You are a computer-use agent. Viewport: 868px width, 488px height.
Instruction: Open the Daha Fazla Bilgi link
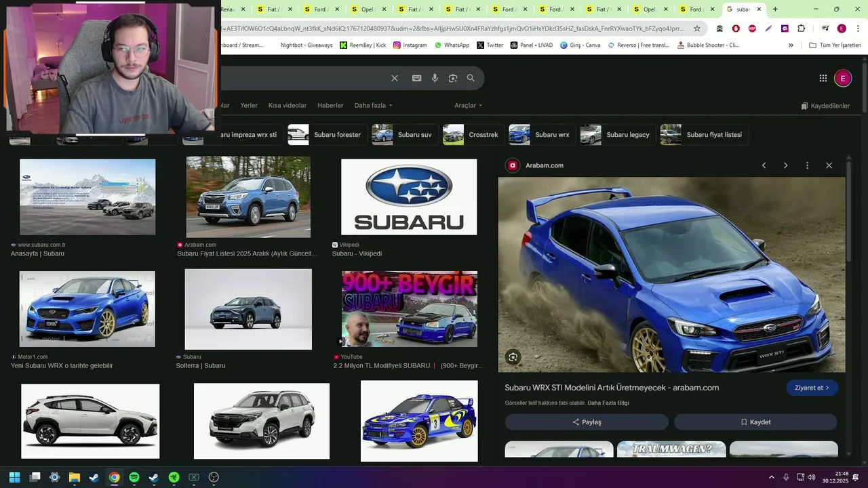tap(608, 403)
